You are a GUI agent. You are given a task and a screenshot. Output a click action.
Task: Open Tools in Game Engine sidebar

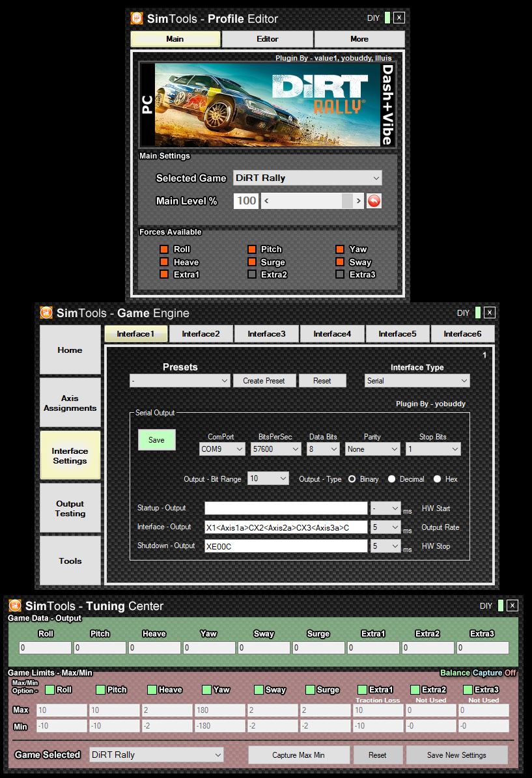pyautogui.click(x=70, y=561)
